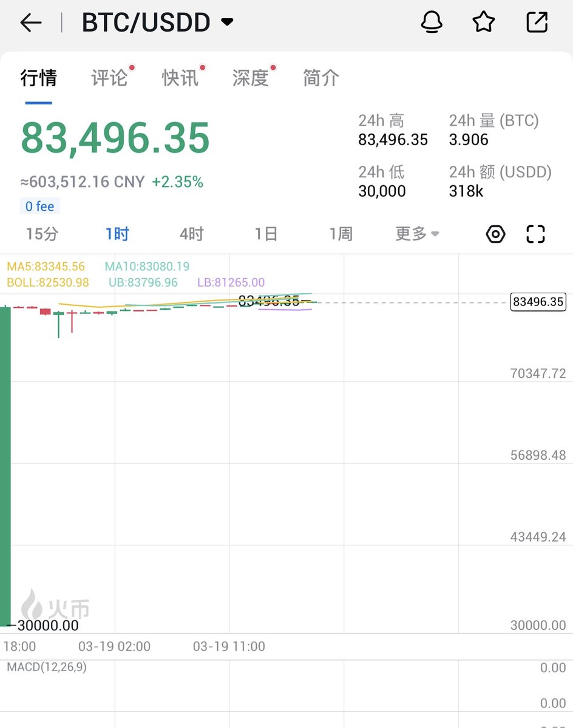Select the 1周 chart interval
The width and height of the screenshot is (573, 728).
click(x=341, y=234)
